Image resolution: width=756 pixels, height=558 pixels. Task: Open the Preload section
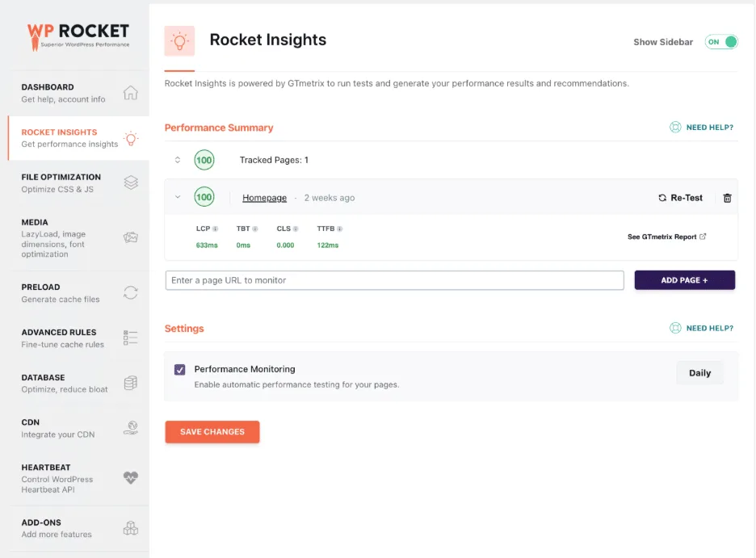(78, 293)
